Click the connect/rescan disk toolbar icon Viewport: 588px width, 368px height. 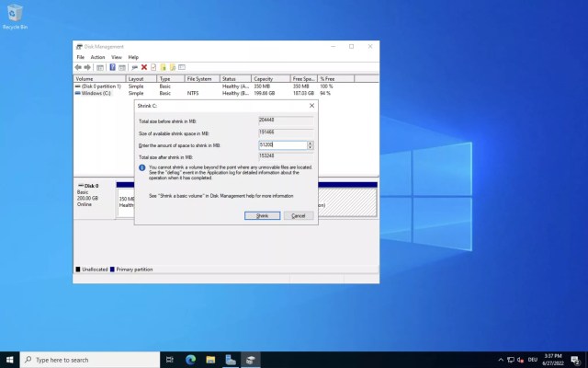click(135, 67)
